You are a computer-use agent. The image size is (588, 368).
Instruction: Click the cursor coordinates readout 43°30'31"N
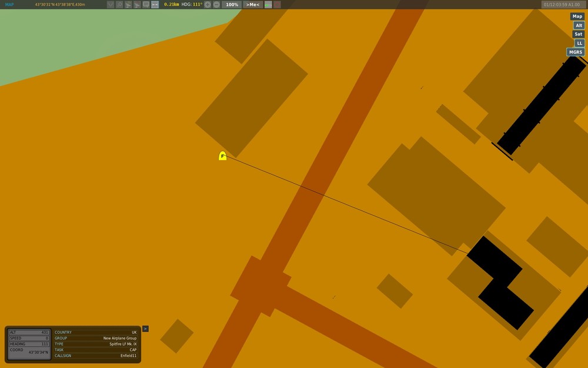point(60,5)
